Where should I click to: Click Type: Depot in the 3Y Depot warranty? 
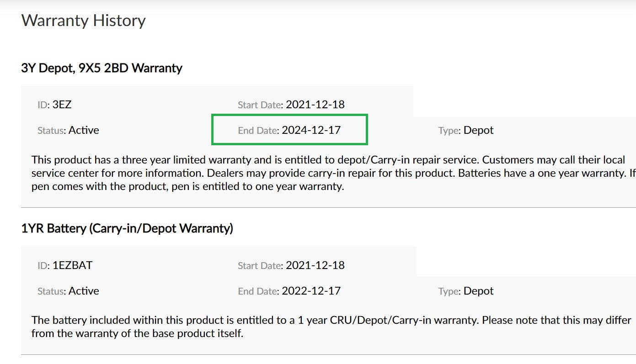pyautogui.click(x=466, y=130)
